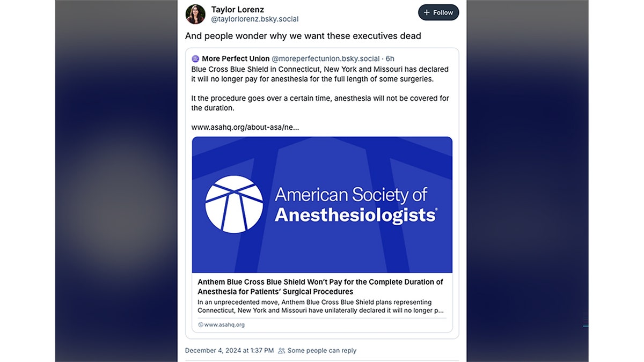Image resolution: width=644 pixels, height=362 pixels.
Task: Click Taylor Lorenz's profile avatar
Action: (195, 14)
